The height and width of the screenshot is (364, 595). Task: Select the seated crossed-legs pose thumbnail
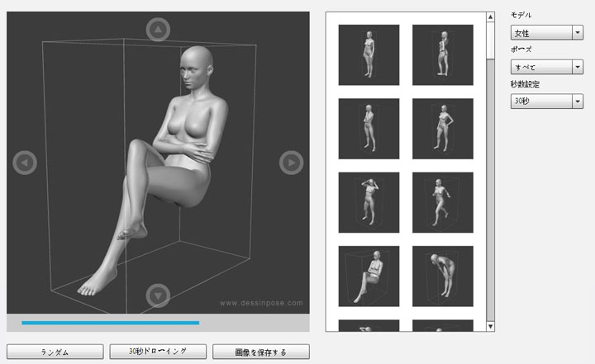point(369,276)
